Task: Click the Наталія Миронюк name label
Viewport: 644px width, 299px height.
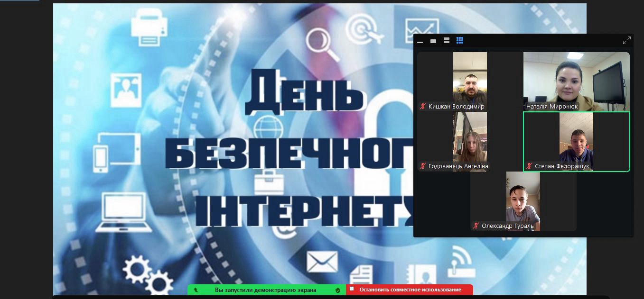Action: coord(552,107)
